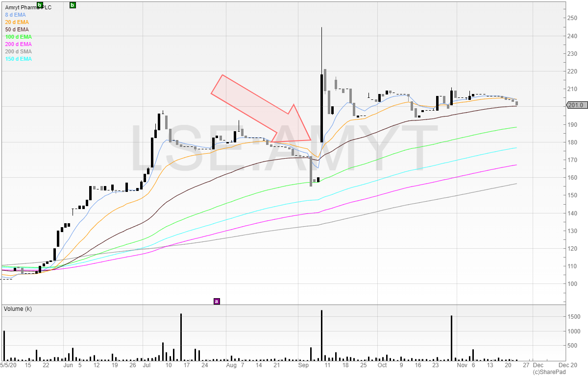Viewport: 588px width, 376px height.
Task: Open the purple 'a' event marker
Action: click(217, 301)
